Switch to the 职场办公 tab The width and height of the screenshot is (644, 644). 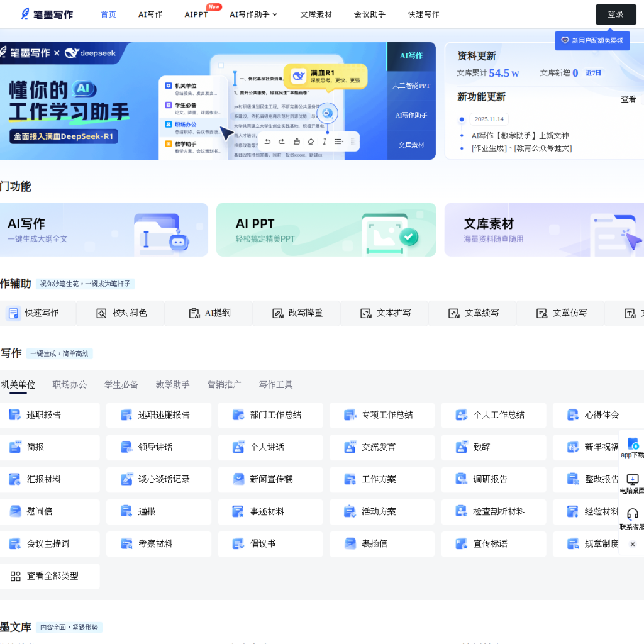pos(70,385)
